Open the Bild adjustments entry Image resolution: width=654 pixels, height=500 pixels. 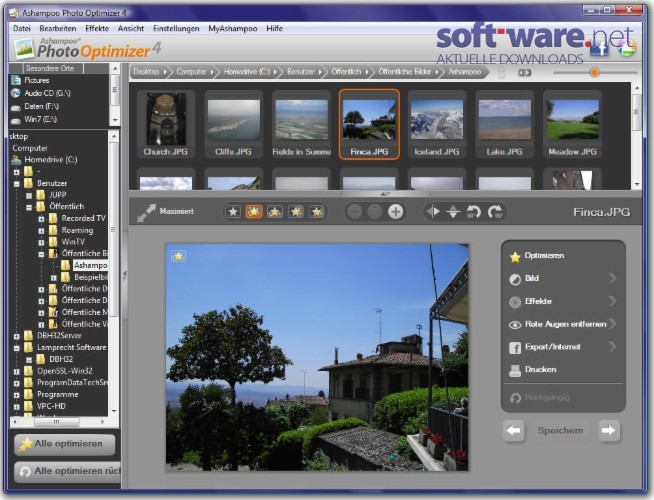coord(562,279)
